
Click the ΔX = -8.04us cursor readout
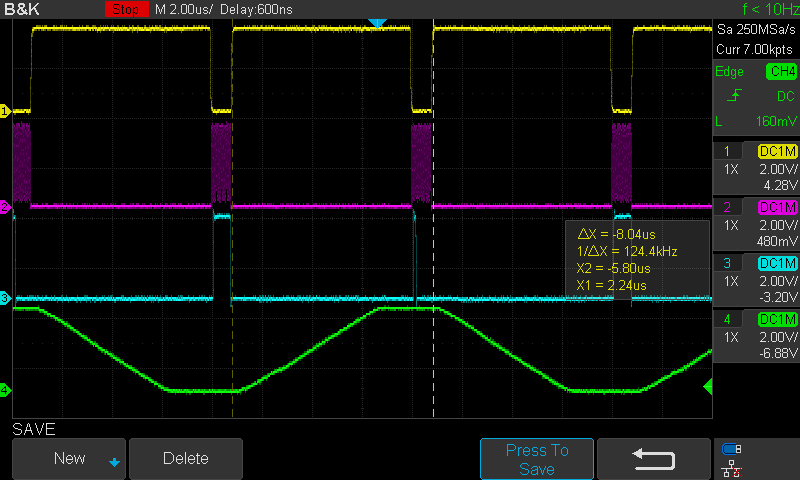pos(616,234)
